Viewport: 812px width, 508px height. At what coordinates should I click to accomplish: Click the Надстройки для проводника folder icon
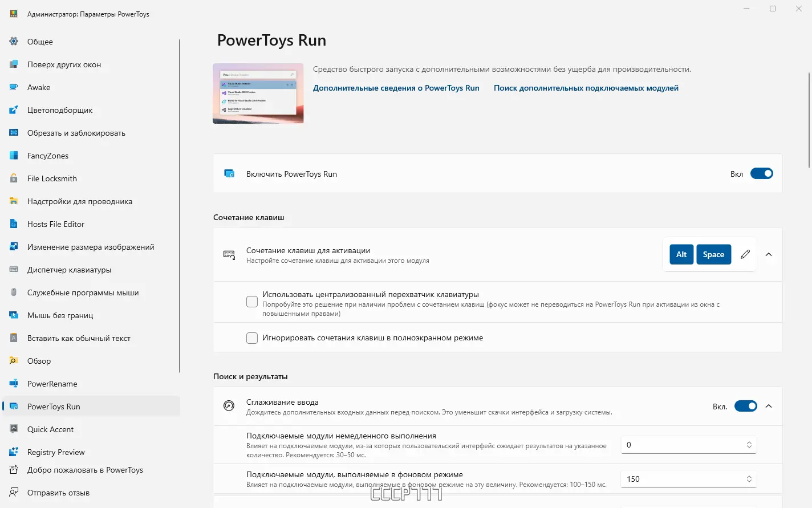(14, 201)
